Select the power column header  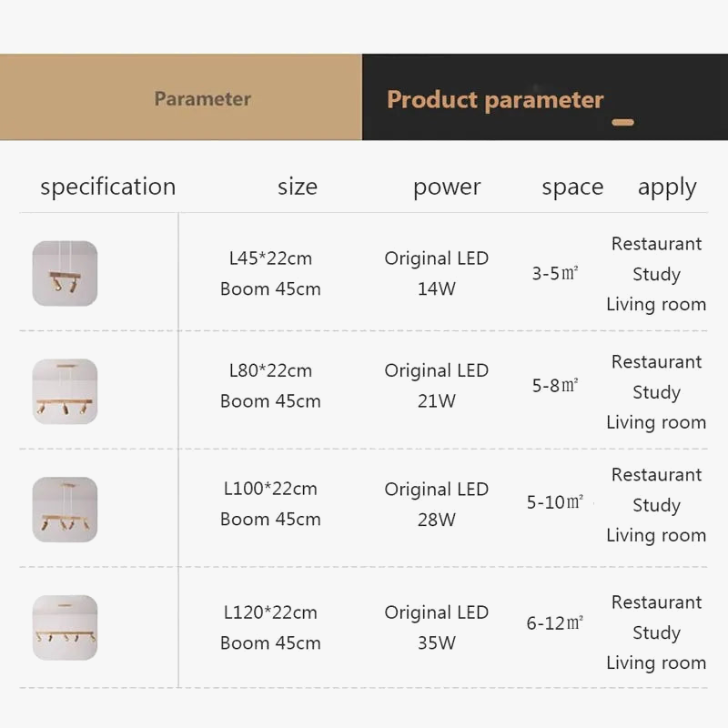(x=447, y=187)
